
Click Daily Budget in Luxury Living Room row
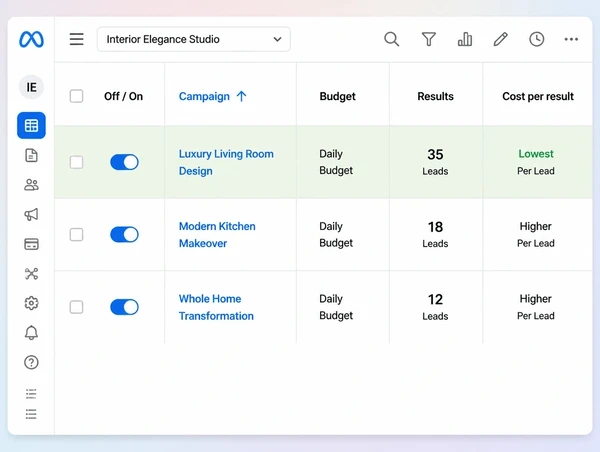click(x=336, y=162)
